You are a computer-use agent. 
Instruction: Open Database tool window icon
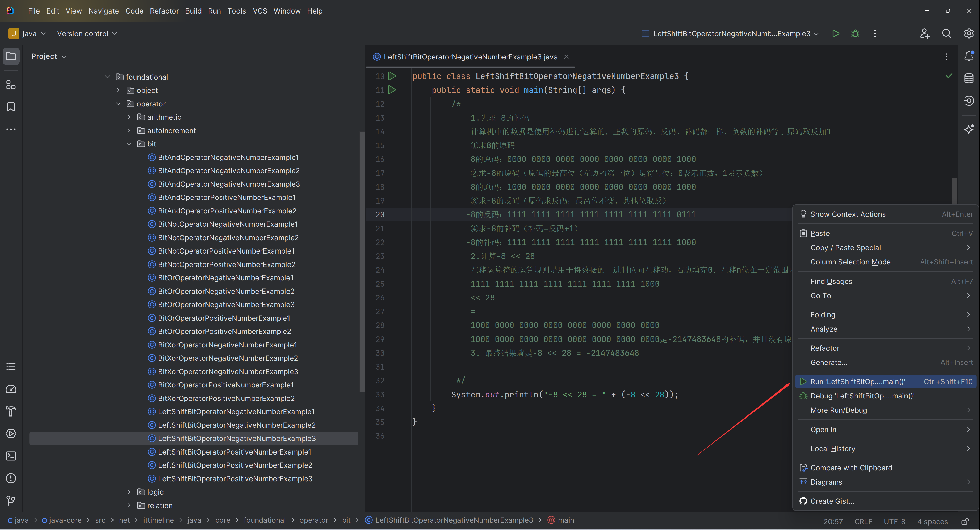(x=969, y=78)
